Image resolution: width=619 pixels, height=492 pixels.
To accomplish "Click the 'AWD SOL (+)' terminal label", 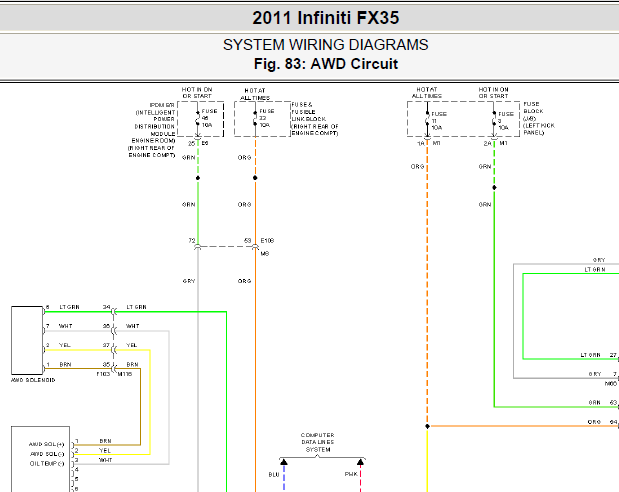I will [47, 445].
